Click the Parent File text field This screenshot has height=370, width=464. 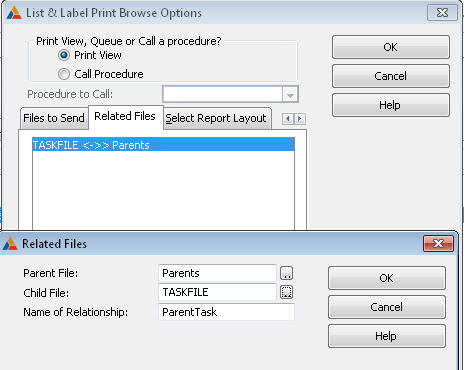(x=217, y=273)
